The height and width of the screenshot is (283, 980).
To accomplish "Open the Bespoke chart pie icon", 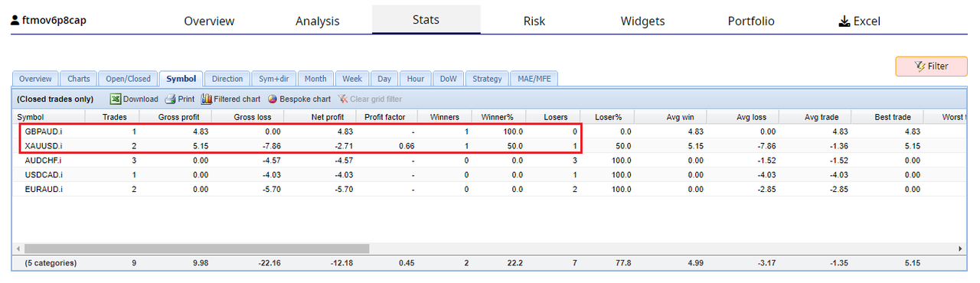I will (272, 99).
